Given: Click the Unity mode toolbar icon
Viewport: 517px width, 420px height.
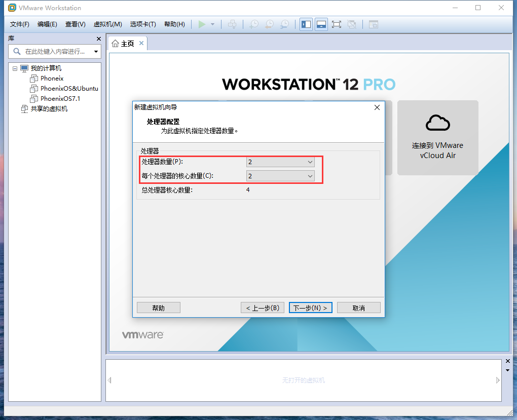Looking at the screenshot, I should click(352, 24).
